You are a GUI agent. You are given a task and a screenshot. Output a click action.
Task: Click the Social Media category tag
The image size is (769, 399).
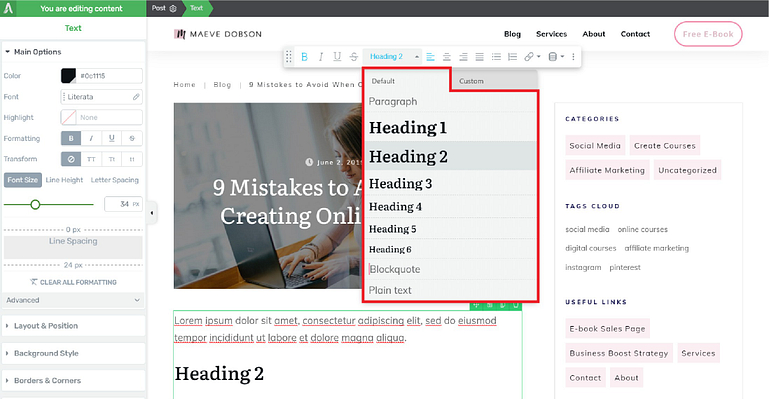click(595, 146)
